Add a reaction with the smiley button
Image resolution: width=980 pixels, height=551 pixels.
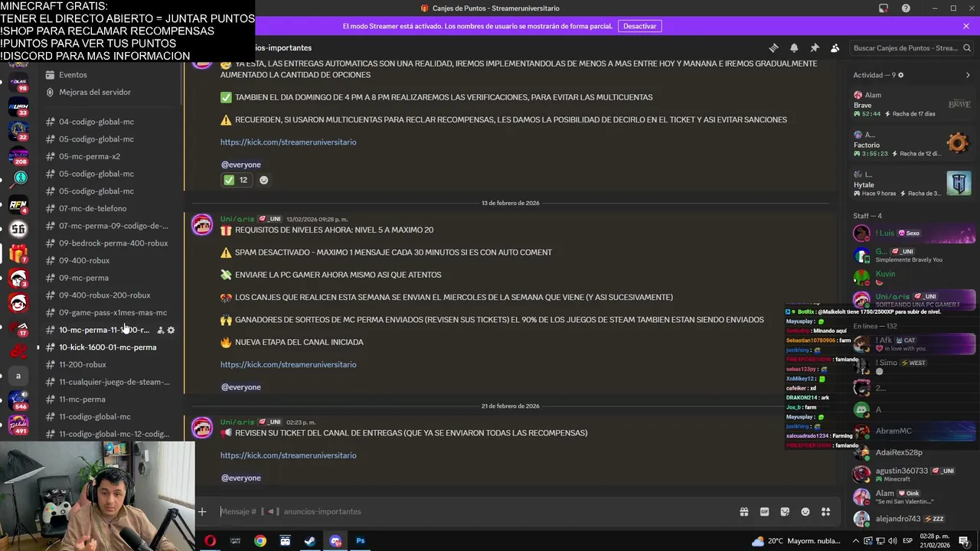pyautogui.click(x=263, y=180)
